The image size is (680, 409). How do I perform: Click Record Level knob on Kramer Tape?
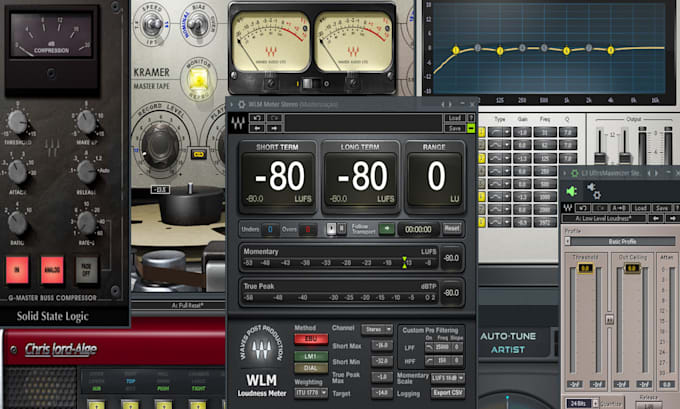(160, 146)
